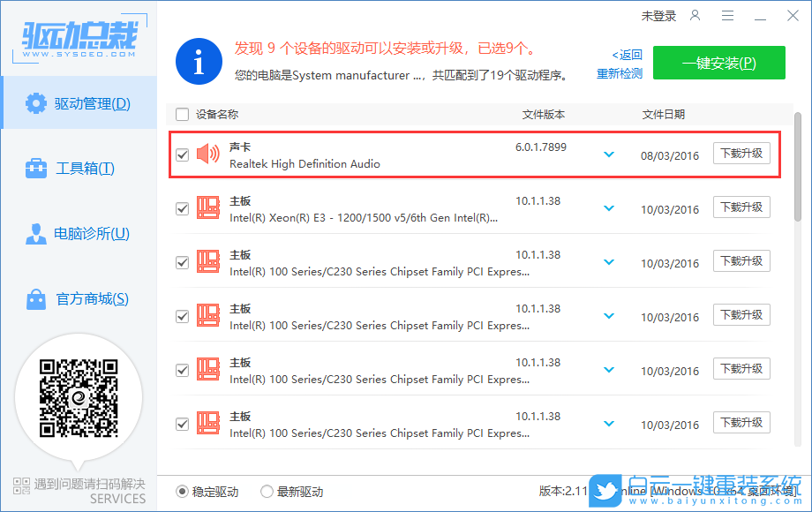
Task: Expand the Intel Xeon motherboard driver details
Action: [608, 207]
